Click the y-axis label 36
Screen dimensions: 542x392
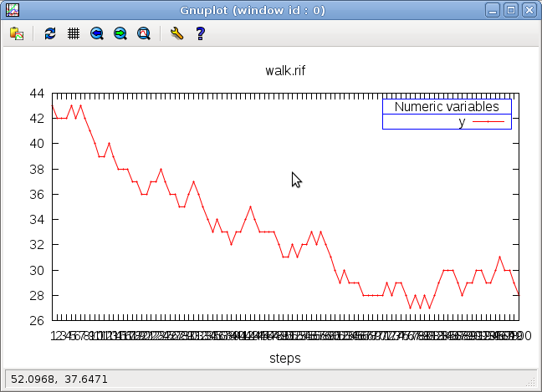click(x=37, y=195)
